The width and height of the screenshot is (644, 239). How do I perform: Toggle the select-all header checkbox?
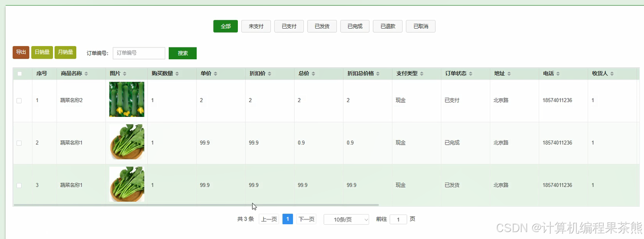[x=20, y=74]
